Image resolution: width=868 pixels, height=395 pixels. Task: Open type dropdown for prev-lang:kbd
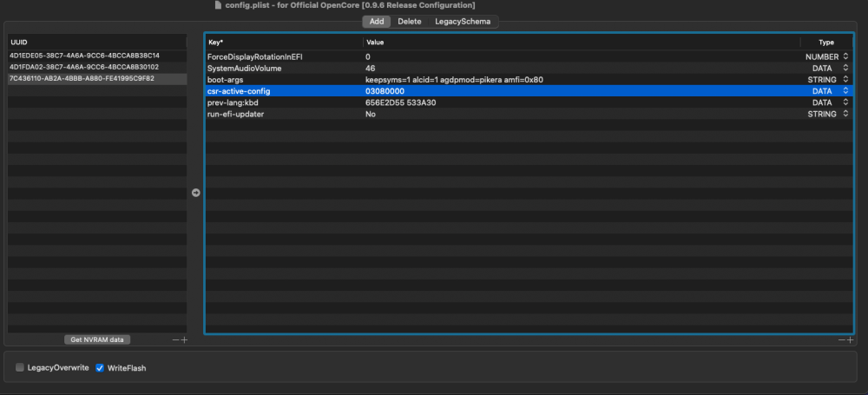pyautogui.click(x=845, y=102)
